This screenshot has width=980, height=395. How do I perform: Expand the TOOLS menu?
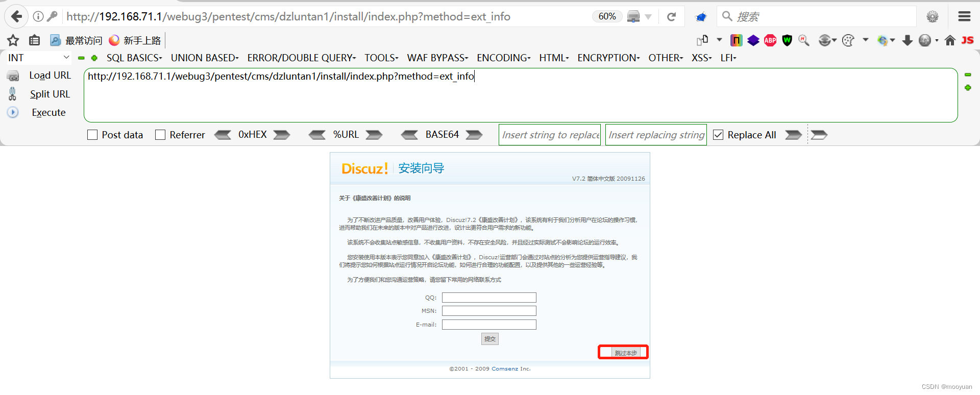click(x=381, y=58)
